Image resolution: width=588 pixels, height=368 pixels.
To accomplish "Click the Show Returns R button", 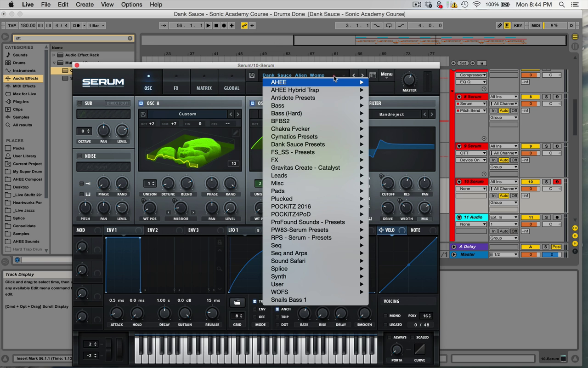I will click(575, 236).
